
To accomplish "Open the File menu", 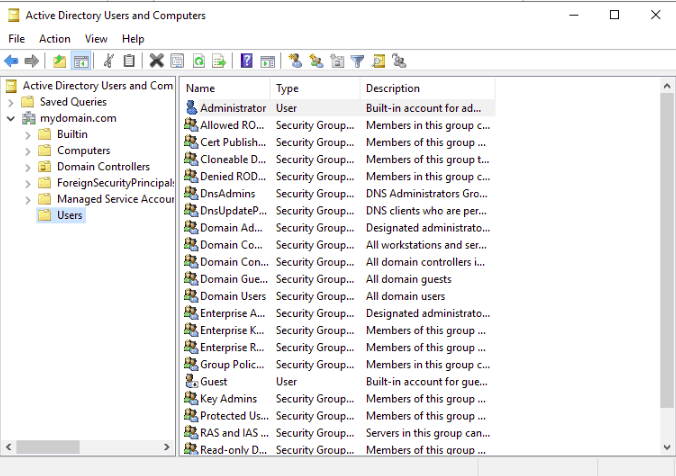I will (x=16, y=39).
